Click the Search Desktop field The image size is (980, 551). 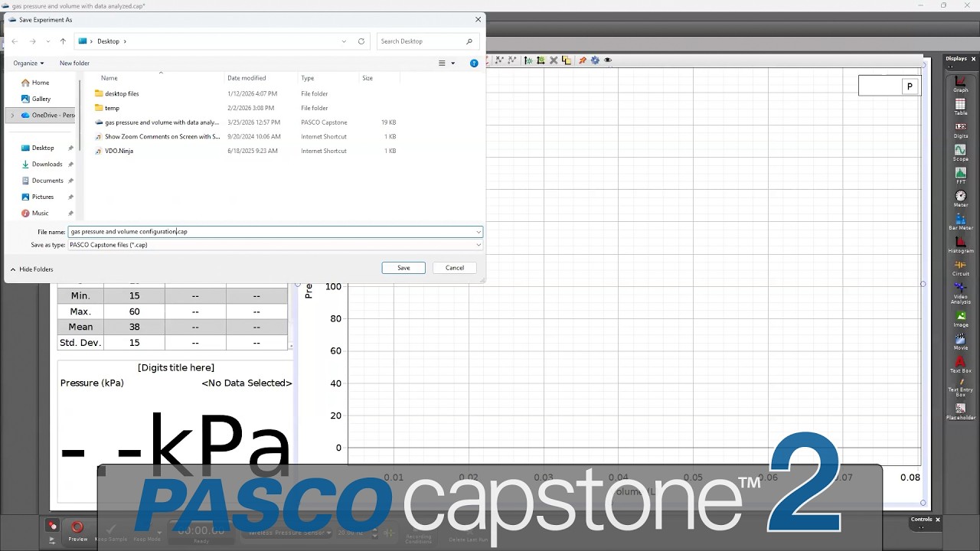[x=427, y=41]
